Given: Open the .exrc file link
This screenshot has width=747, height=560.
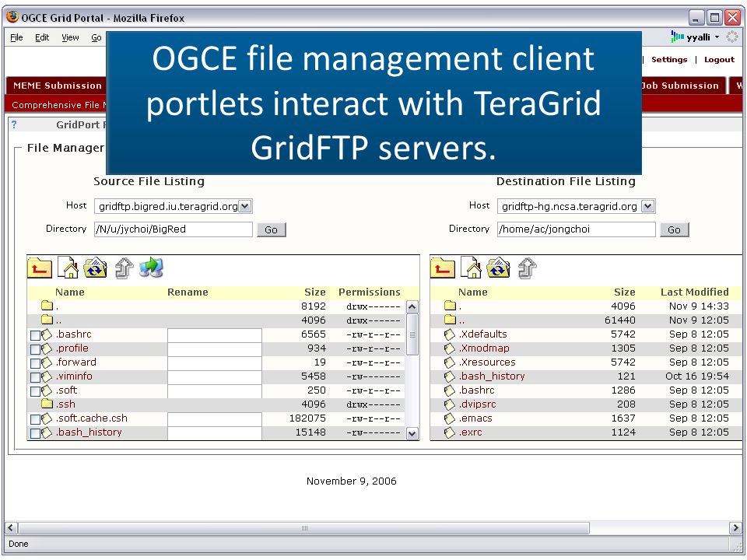Looking at the screenshot, I should [x=470, y=432].
